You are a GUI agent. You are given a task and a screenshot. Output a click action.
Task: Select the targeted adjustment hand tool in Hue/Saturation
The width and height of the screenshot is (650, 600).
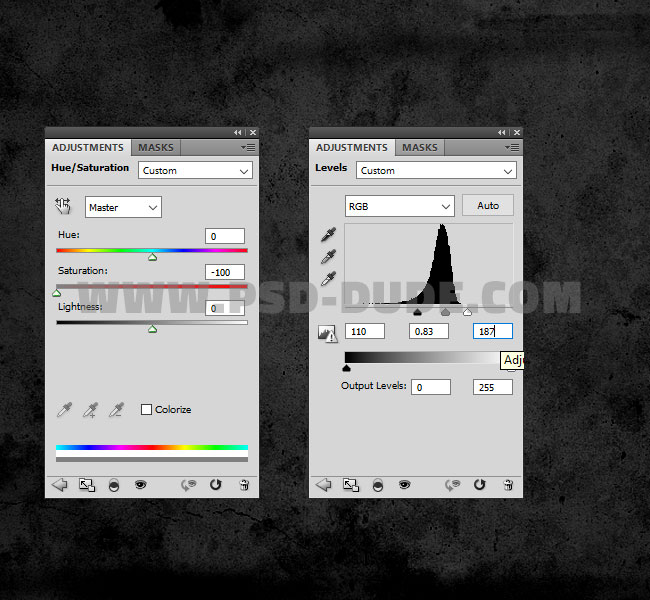pyautogui.click(x=64, y=206)
